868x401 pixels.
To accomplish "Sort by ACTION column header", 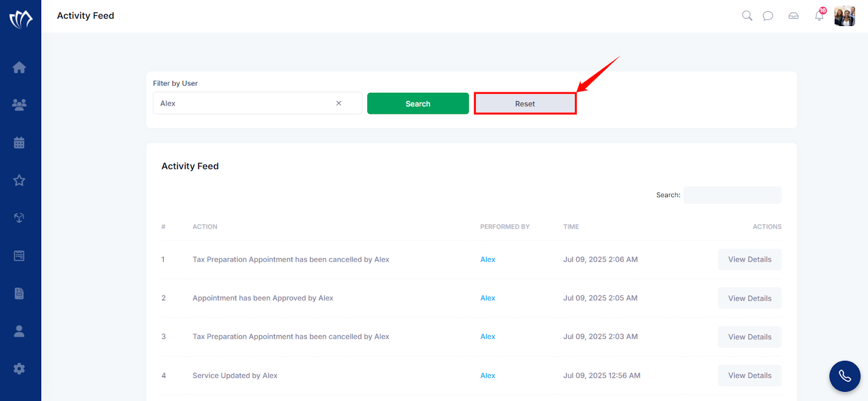I will tap(205, 227).
